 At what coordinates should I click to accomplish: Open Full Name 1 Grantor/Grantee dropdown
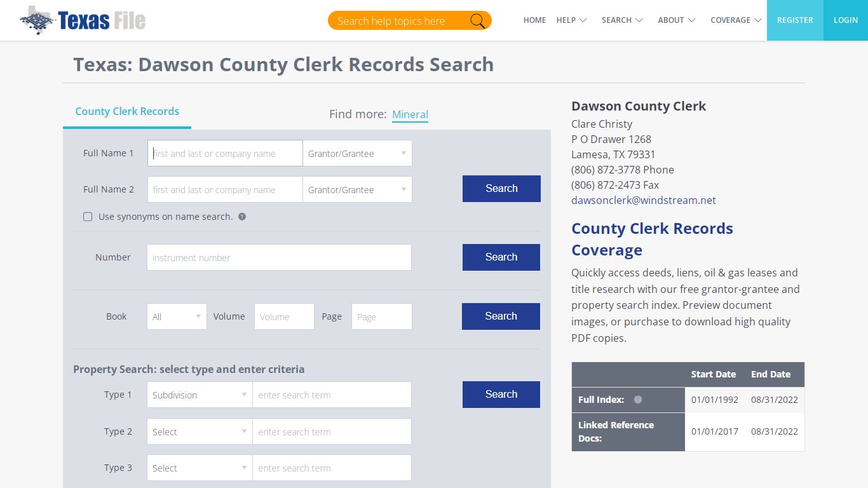pyautogui.click(x=357, y=153)
